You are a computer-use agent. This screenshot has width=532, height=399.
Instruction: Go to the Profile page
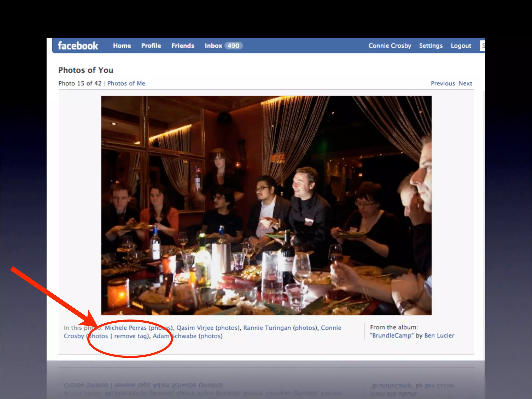tap(151, 46)
